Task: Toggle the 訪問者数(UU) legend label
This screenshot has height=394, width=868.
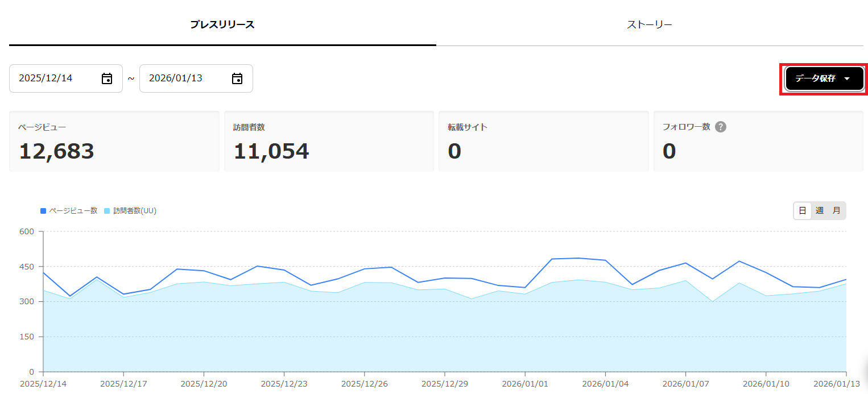Action: pos(135,211)
